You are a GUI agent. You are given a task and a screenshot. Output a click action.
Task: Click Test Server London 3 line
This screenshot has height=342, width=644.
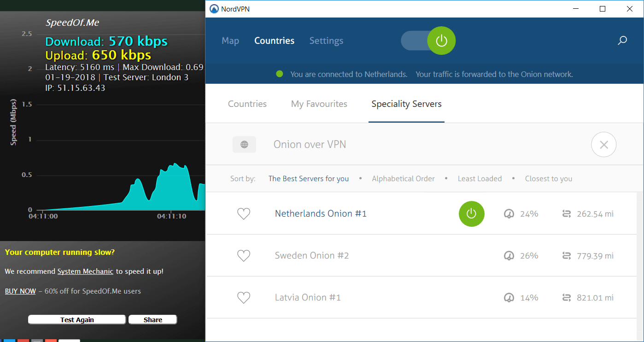point(146,77)
